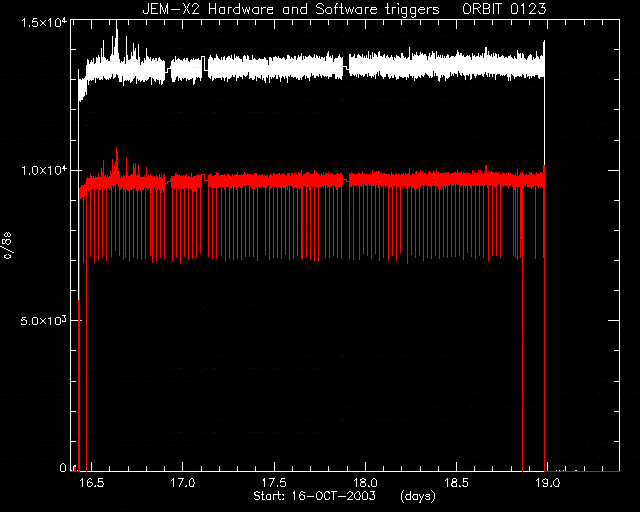This screenshot has width=640, height=512.
Task: Click the gap in white curve near 17.9
Action: click(x=346, y=66)
